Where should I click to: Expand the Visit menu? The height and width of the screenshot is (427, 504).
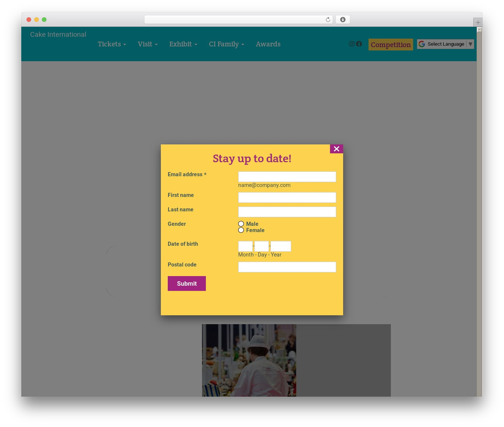tap(148, 44)
